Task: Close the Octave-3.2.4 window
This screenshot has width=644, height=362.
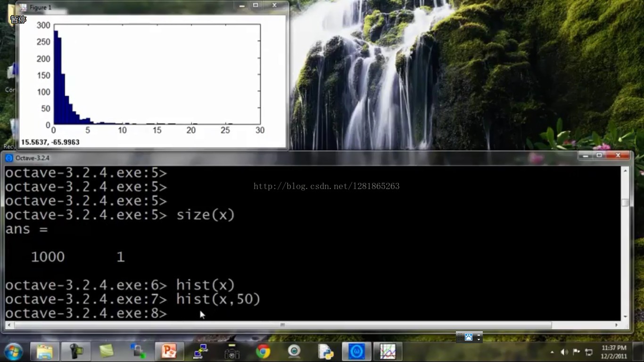Action: click(618, 156)
